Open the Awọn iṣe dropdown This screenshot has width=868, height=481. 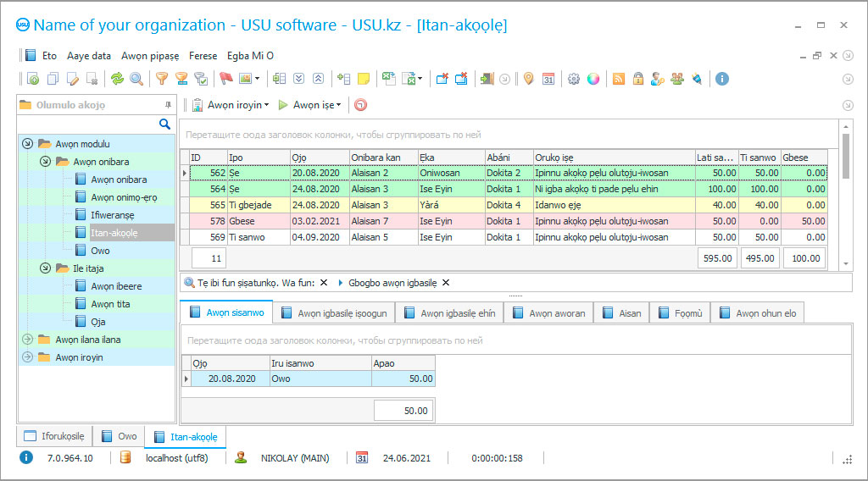tap(310, 105)
